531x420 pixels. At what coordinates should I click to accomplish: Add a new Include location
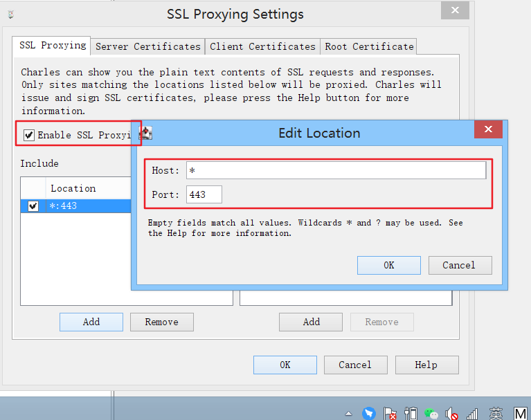pos(91,322)
